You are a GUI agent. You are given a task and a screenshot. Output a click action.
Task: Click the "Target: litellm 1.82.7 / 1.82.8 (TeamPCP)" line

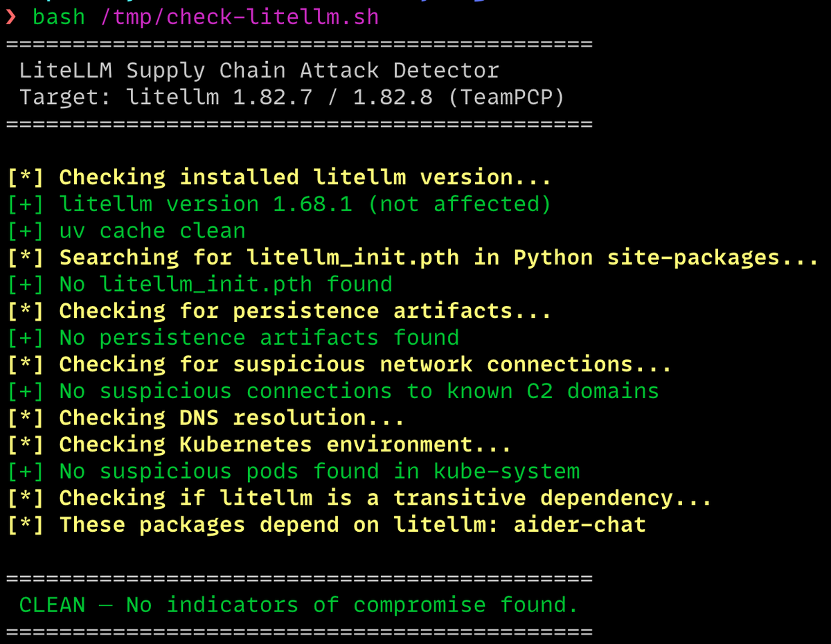pos(292,97)
